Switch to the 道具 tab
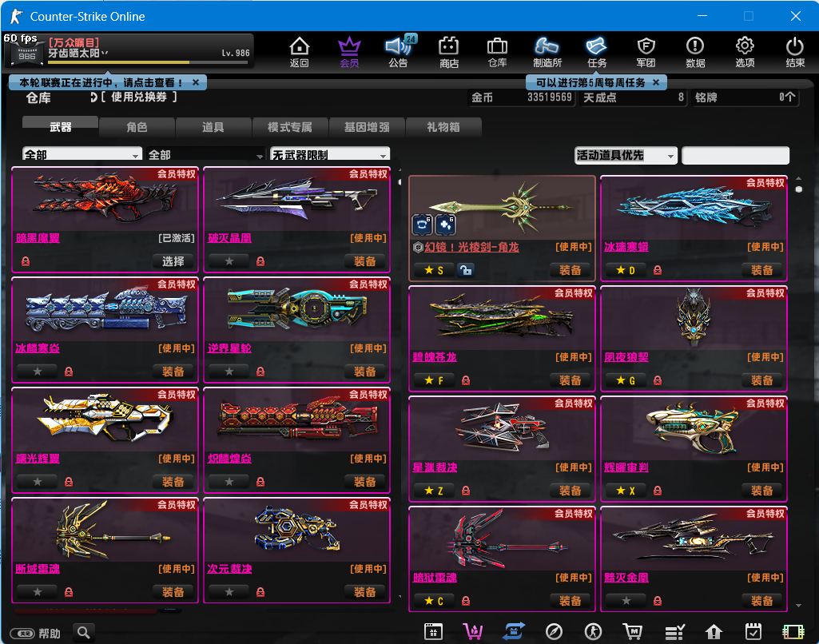 pyautogui.click(x=213, y=127)
